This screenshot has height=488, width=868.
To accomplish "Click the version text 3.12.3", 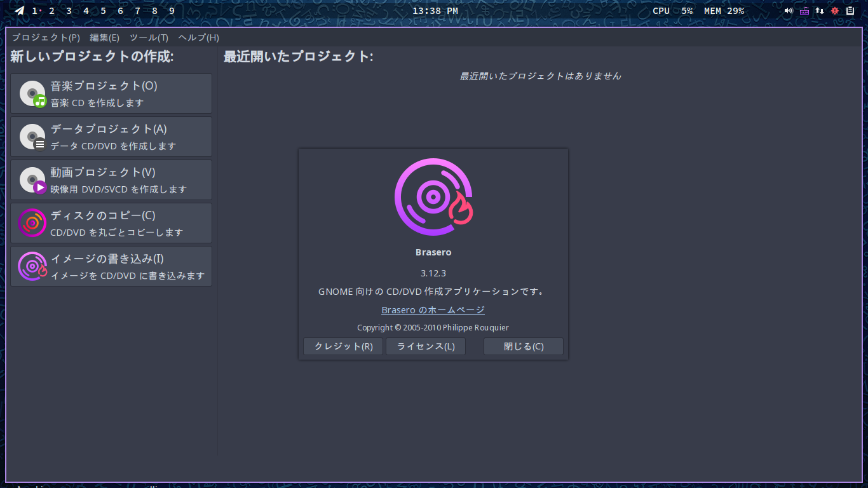I will click(x=433, y=273).
